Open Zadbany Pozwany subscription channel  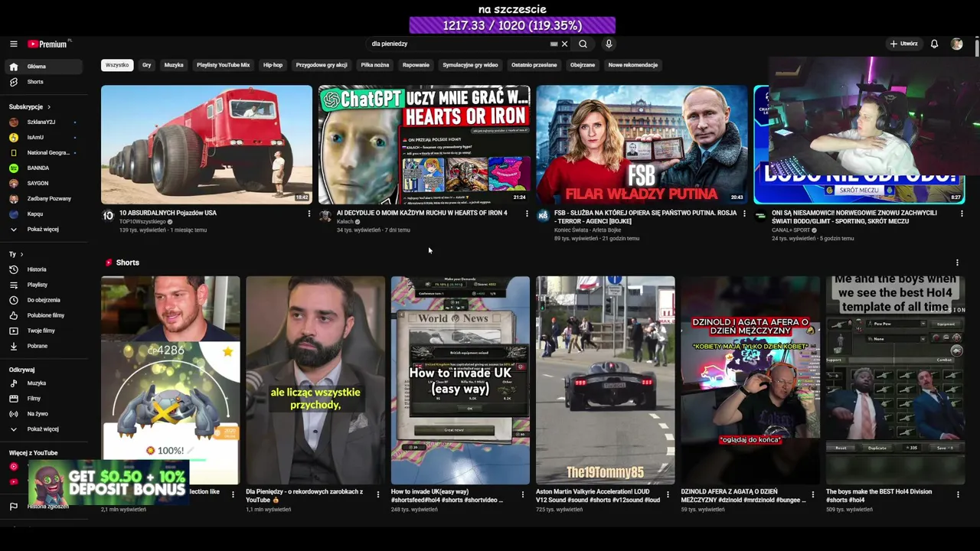[43, 199]
